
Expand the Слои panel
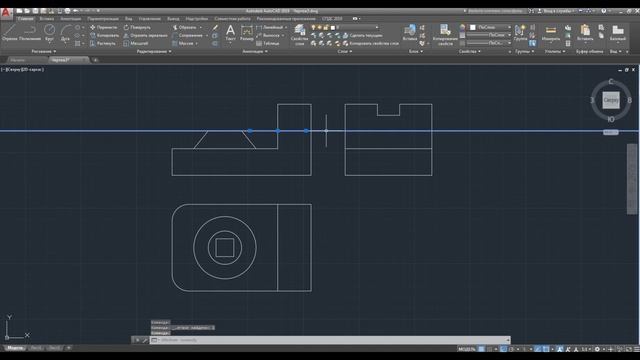click(344, 51)
